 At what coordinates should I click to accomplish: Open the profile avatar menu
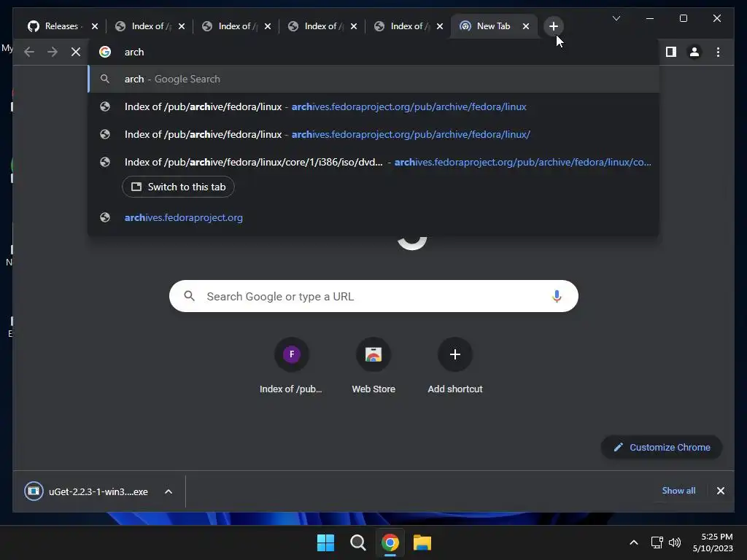[694, 52]
